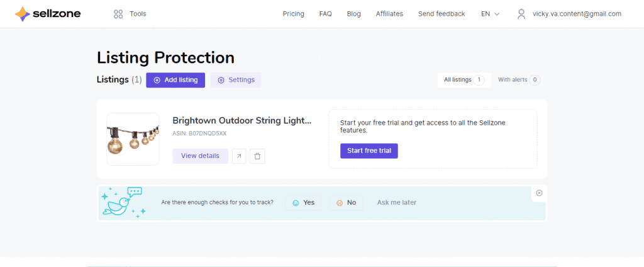Viewport: 644px width, 267px height.
Task: Answer Yes with the smiley face
Action: click(x=303, y=203)
